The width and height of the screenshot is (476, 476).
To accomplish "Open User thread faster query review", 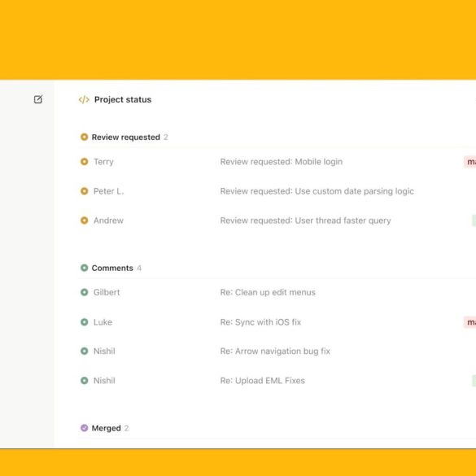I will click(x=305, y=221).
